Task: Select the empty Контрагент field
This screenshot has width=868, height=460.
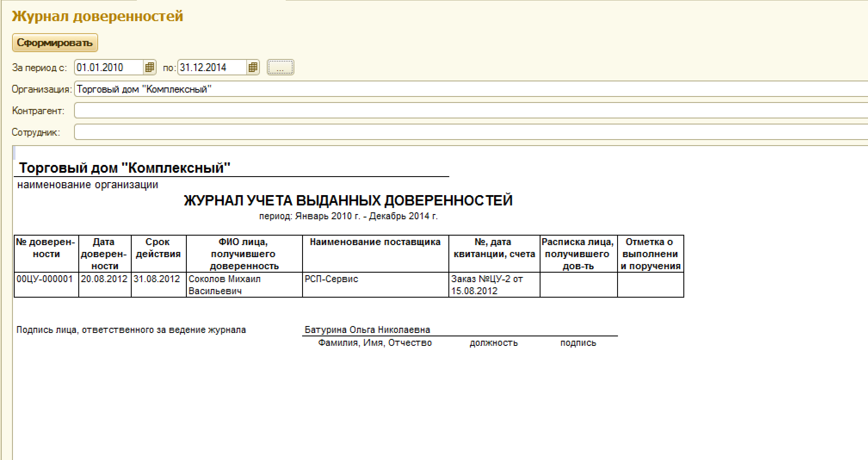Action: [x=471, y=111]
